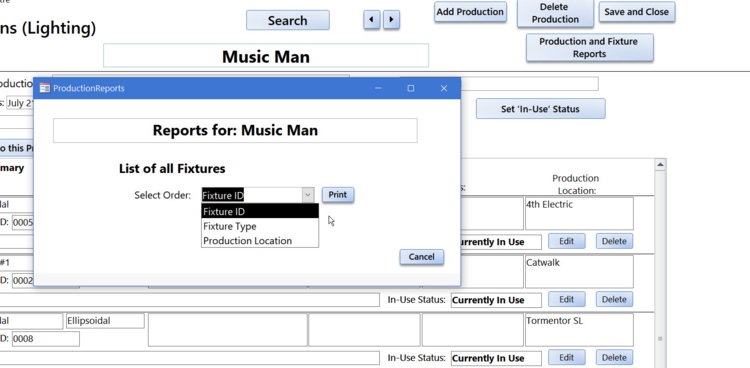Click Edit button for Catwalk row
The image size is (750, 368).
(566, 299)
